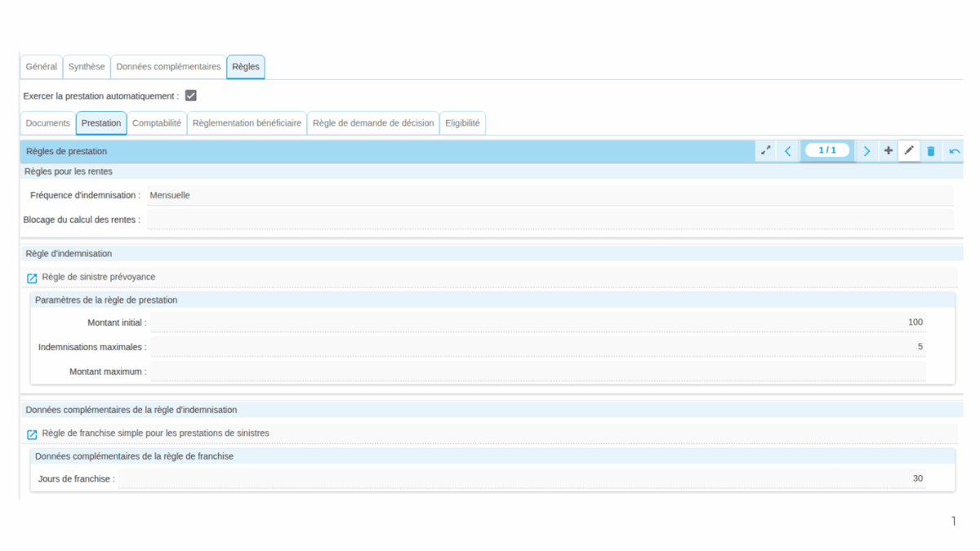Open the Fréquence d'indemnisation Mensuelle field
This screenshot has height=551, width=980.
[549, 196]
